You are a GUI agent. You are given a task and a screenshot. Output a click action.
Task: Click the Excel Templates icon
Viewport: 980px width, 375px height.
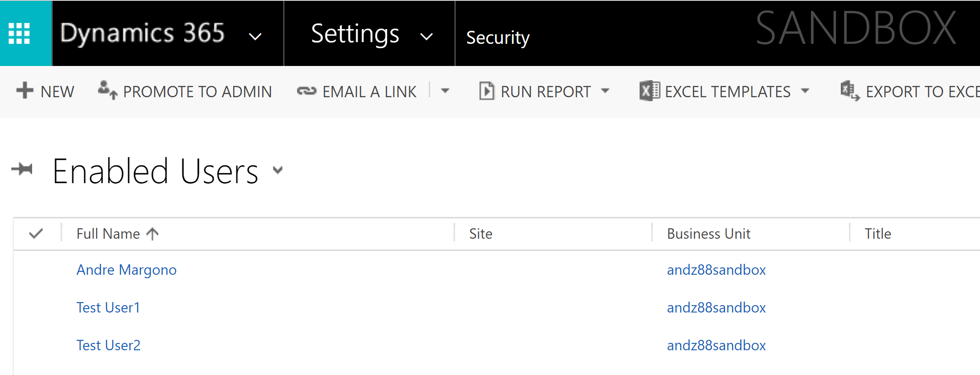[649, 91]
